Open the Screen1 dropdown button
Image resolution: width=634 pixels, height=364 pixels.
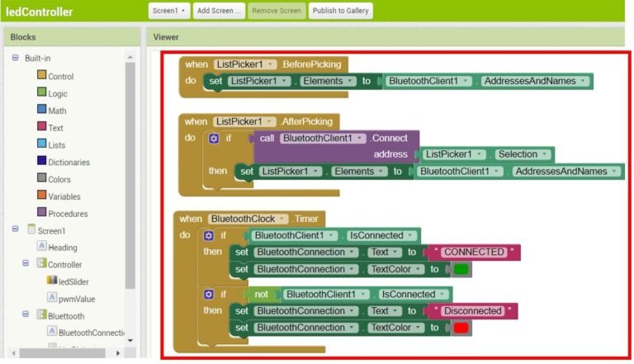pyautogui.click(x=169, y=12)
